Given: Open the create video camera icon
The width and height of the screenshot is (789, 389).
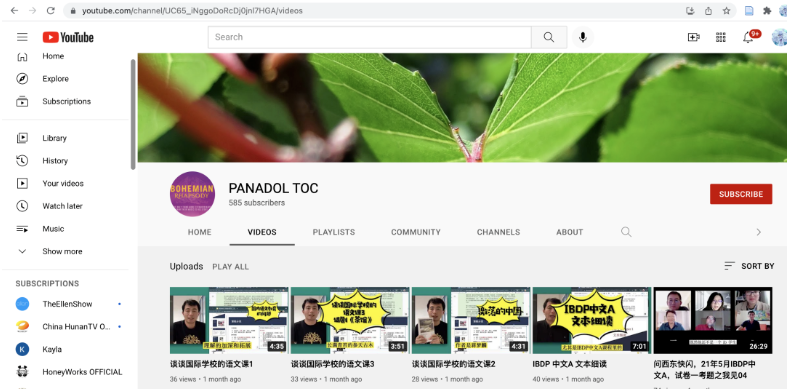Looking at the screenshot, I should (x=694, y=37).
